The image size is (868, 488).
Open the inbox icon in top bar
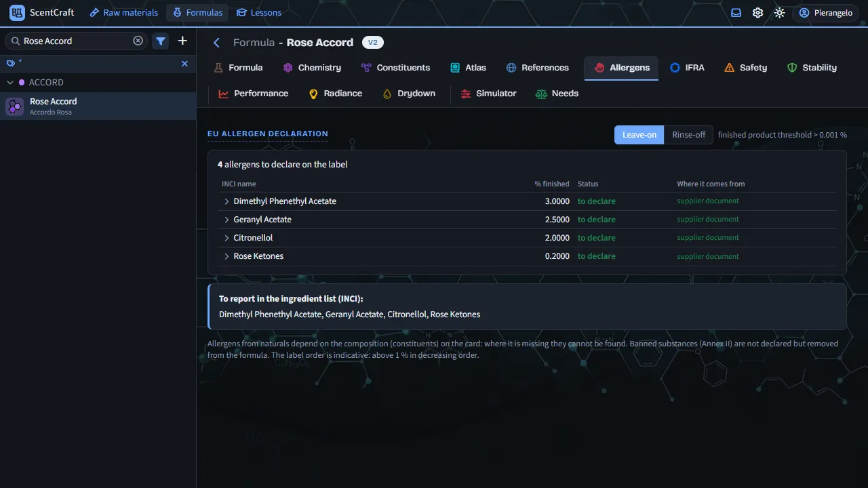tap(736, 13)
